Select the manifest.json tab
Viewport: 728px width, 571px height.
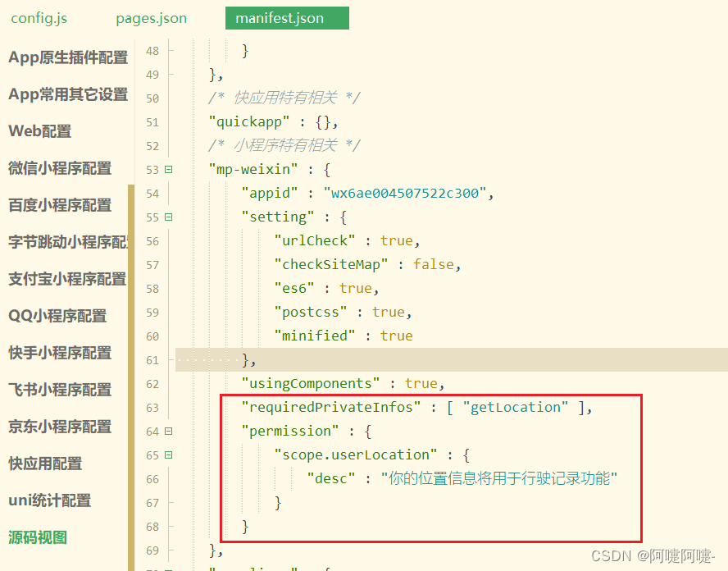(287, 18)
